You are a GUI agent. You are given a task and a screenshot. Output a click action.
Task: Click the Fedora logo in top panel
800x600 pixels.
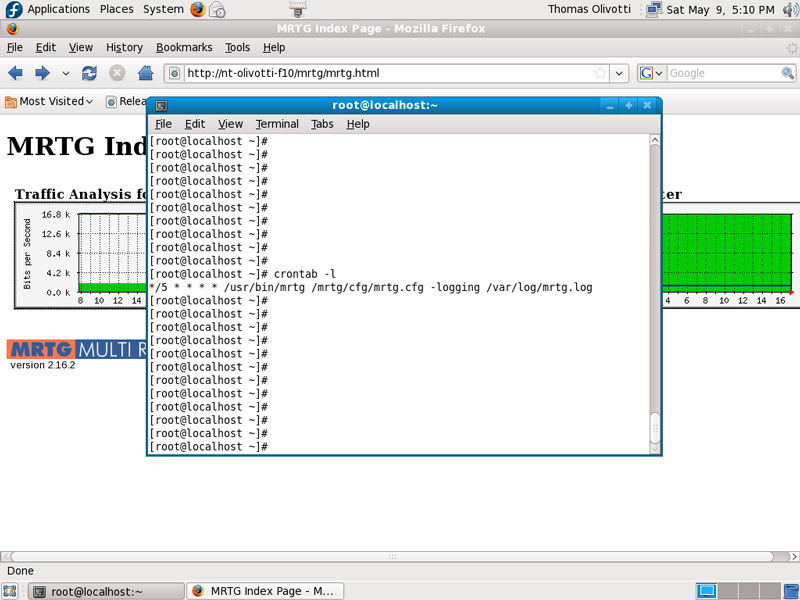tap(13, 9)
